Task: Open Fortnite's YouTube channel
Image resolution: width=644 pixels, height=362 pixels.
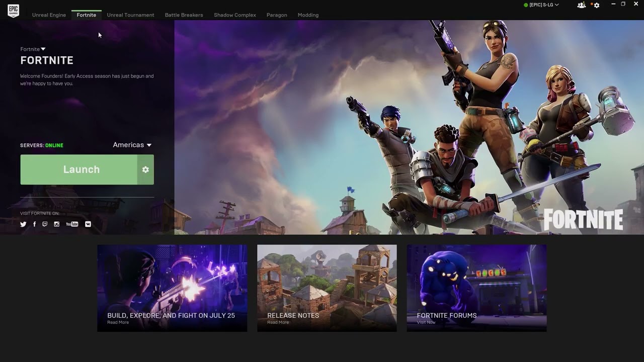Action: [x=72, y=224]
